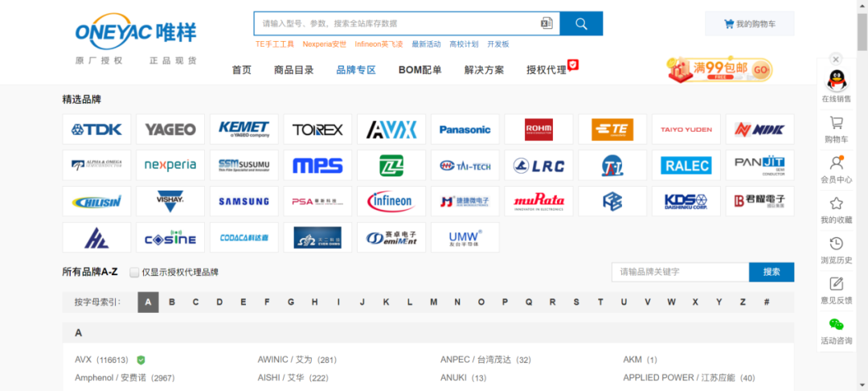Close the floating sidebar with X
868x391 pixels.
pyautogui.click(x=836, y=60)
